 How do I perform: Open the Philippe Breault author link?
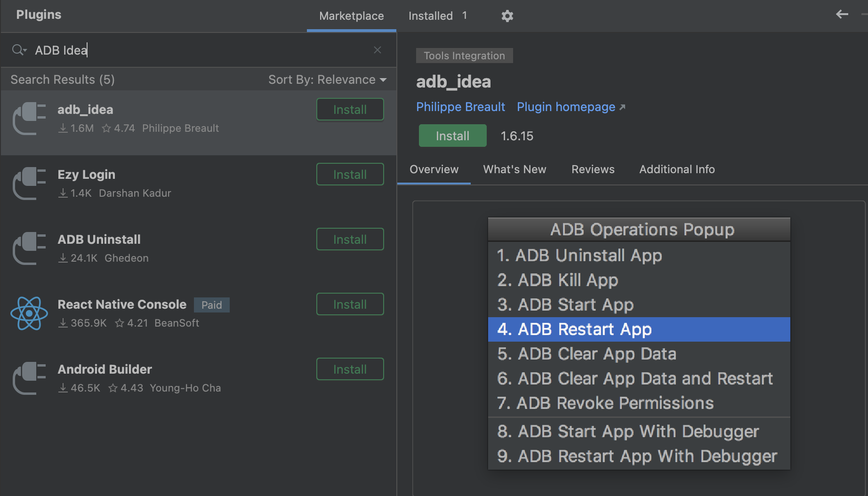[460, 107]
